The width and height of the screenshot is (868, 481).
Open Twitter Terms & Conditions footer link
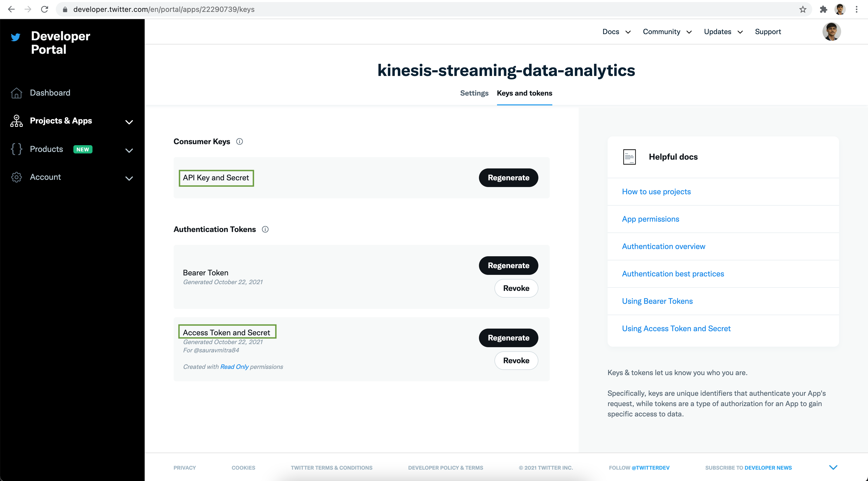tap(331, 468)
